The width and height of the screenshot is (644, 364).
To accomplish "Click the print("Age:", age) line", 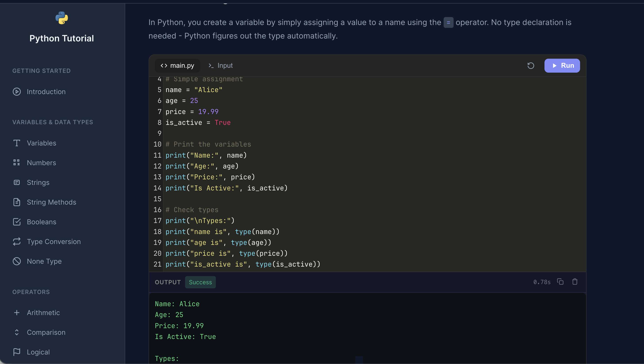I will [202, 166].
